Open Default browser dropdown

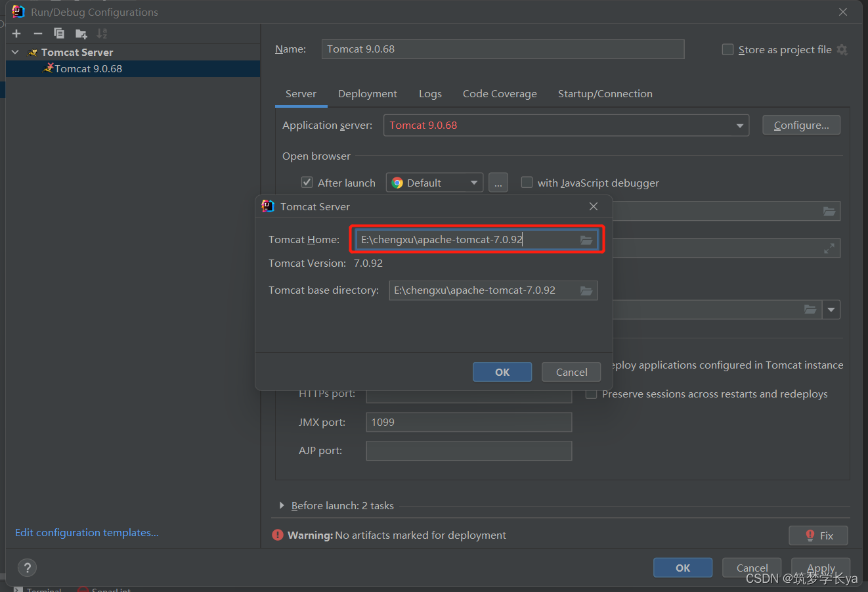tap(474, 183)
